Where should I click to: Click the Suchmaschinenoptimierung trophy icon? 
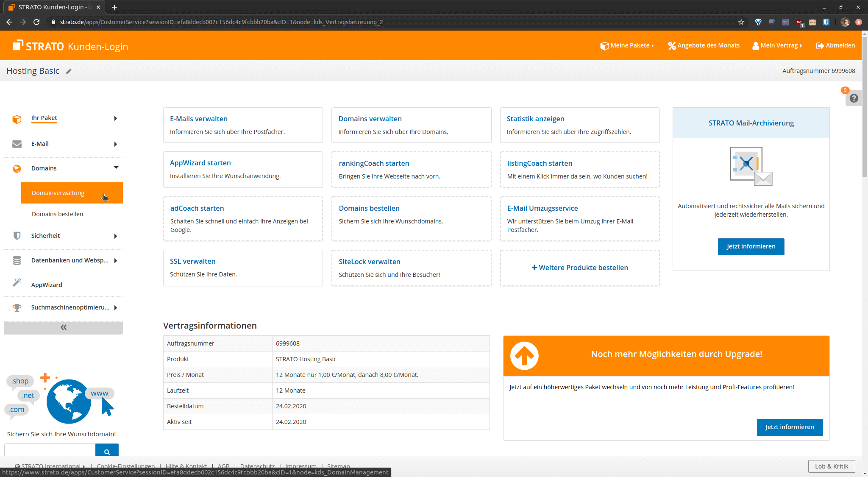(17, 308)
